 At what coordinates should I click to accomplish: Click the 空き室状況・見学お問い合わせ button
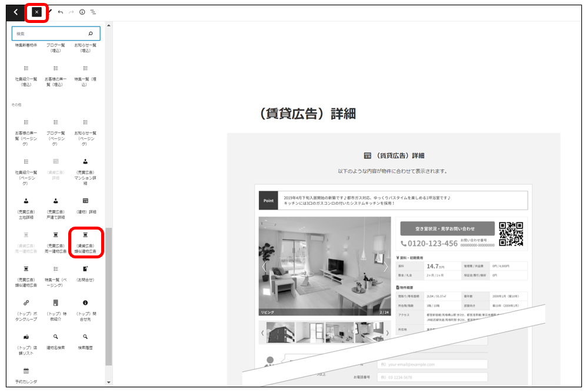point(445,228)
